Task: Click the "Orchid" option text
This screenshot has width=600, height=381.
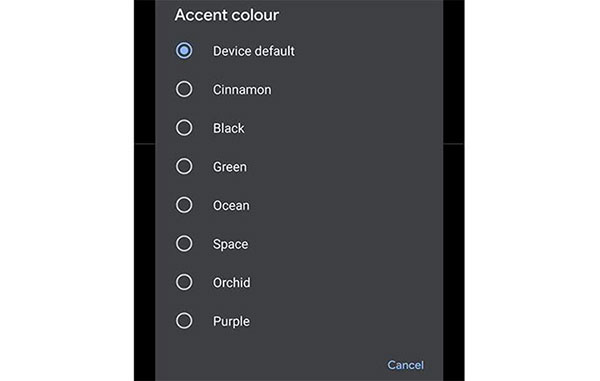Action: point(232,283)
